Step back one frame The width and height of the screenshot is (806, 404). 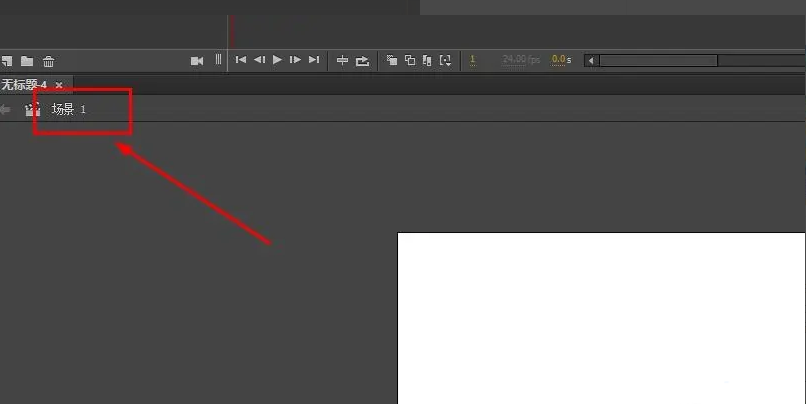[259, 60]
